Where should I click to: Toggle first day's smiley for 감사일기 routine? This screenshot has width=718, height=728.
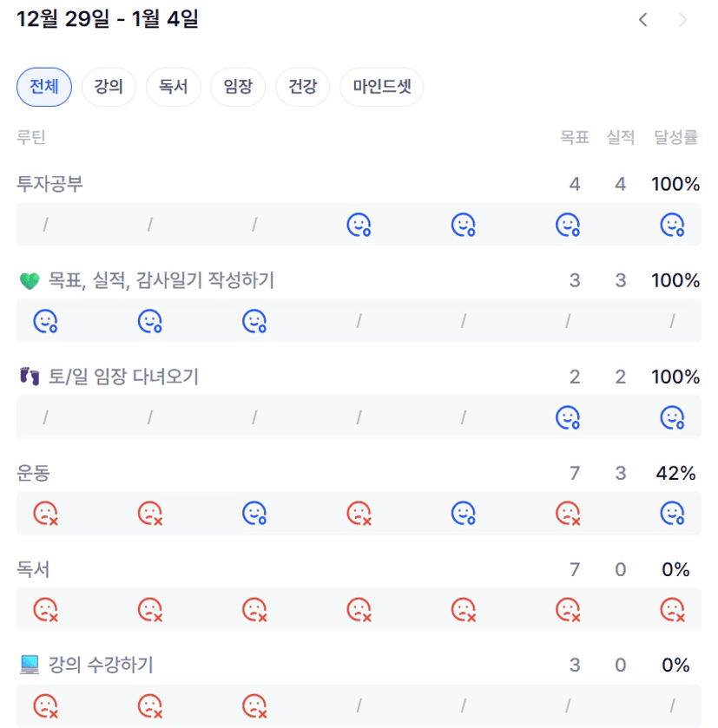(45, 322)
